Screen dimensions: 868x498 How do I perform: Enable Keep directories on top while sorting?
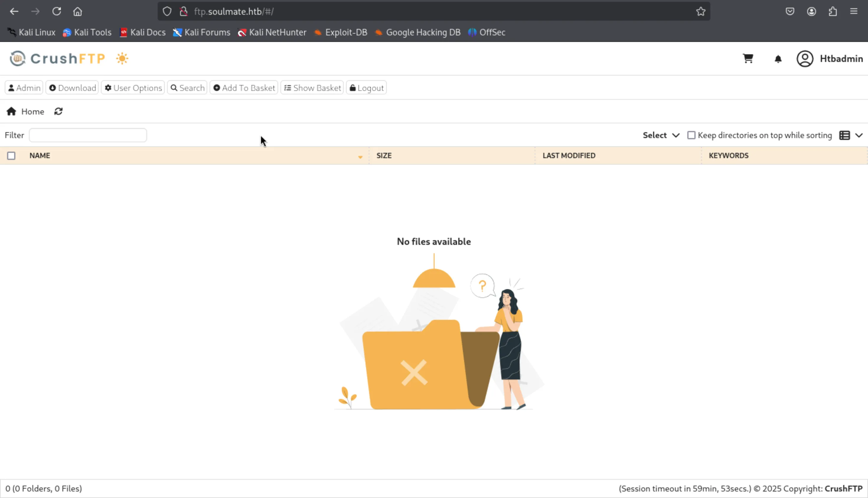click(691, 135)
